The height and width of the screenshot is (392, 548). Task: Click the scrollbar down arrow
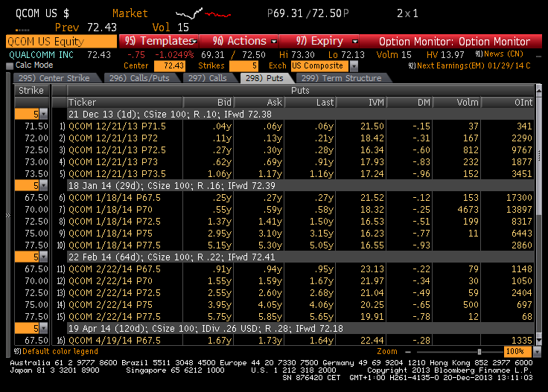click(538, 340)
